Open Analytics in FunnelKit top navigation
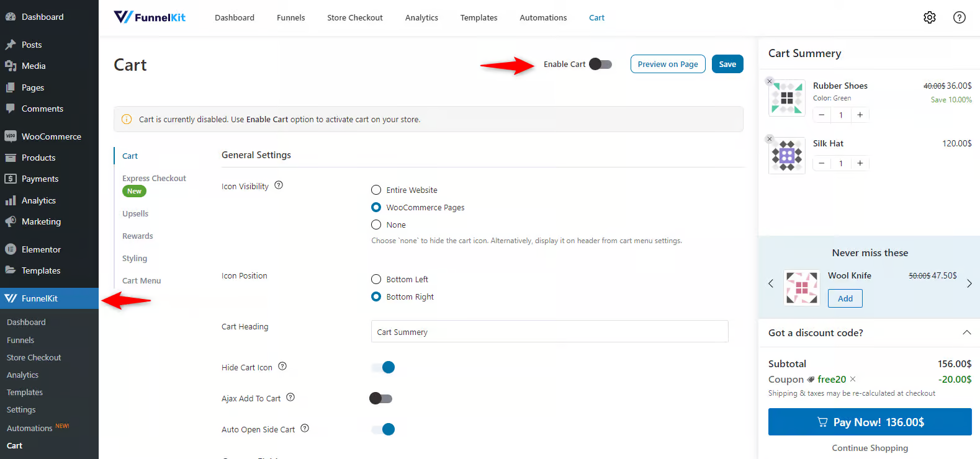The height and width of the screenshot is (459, 980). point(421,17)
